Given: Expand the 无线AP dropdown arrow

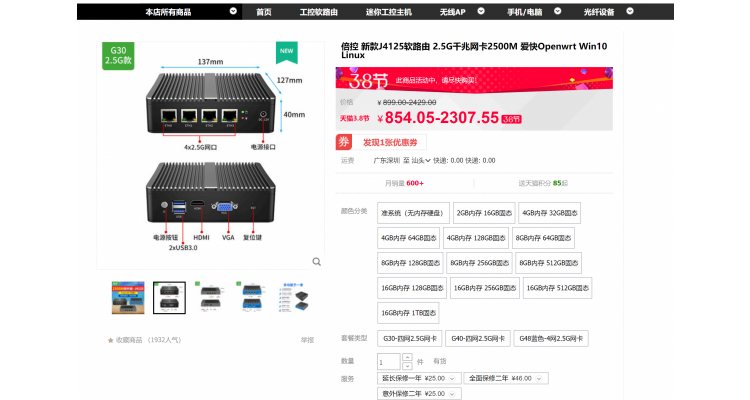Looking at the screenshot, I should (x=481, y=11).
